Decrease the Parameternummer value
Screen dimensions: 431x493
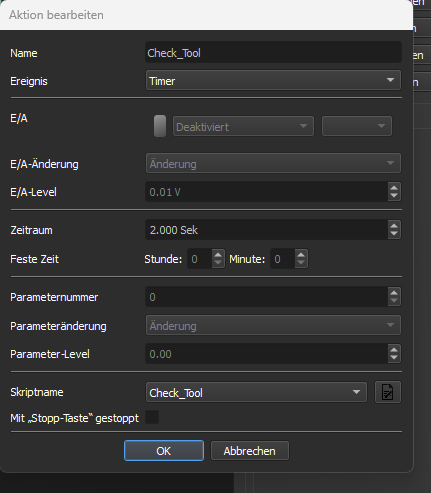(x=394, y=301)
